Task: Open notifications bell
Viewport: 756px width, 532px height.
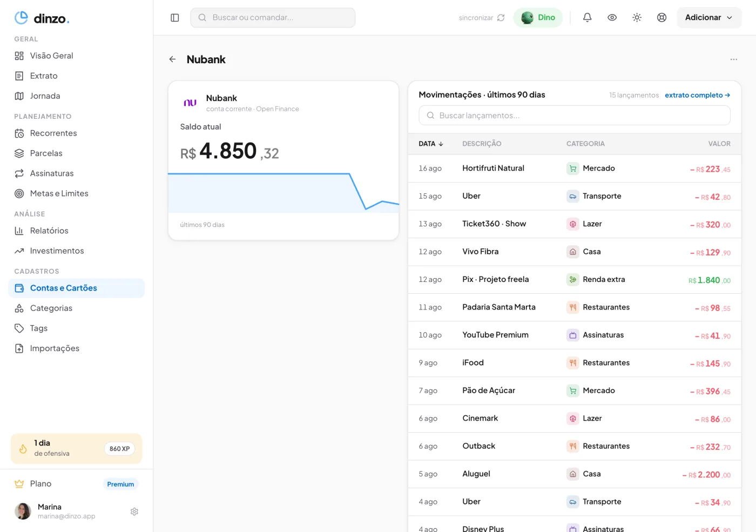Action: (x=588, y=18)
